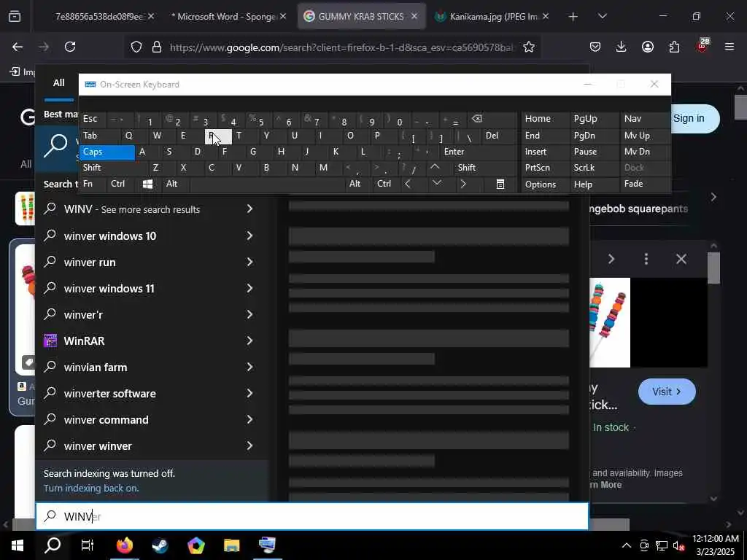This screenshot has height=560, width=747.
Task: Click tracking protection shield icon
Action: pos(136,47)
